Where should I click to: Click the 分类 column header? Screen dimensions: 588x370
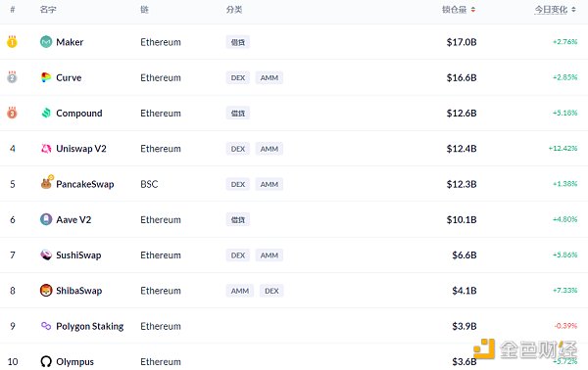(x=234, y=10)
